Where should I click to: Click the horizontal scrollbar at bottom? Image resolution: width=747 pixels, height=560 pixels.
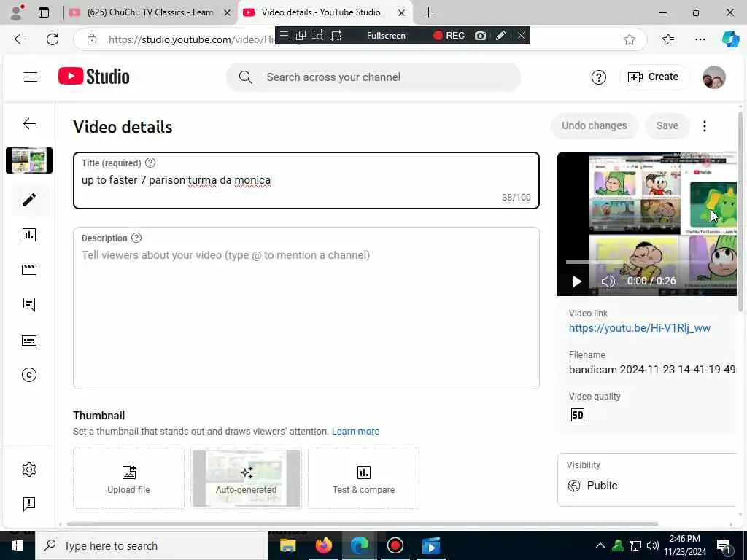pyautogui.click(x=362, y=524)
